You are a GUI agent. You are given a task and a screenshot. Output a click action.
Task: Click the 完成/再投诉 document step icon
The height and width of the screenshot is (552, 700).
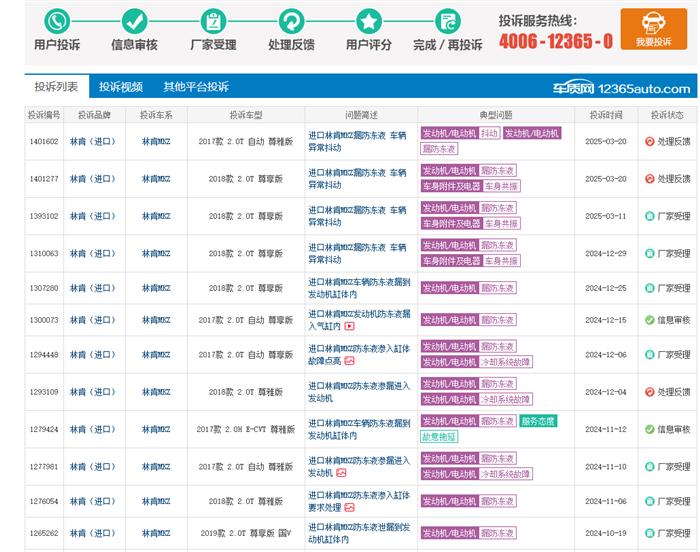(x=447, y=21)
